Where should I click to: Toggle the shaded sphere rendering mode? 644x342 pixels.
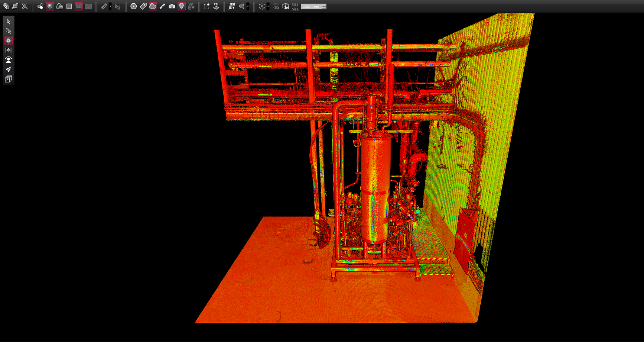tap(50, 6)
